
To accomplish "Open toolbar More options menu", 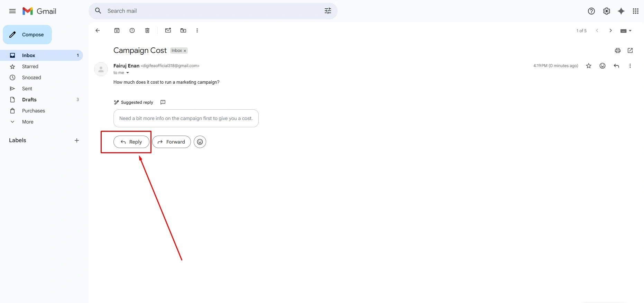I will coord(197,30).
